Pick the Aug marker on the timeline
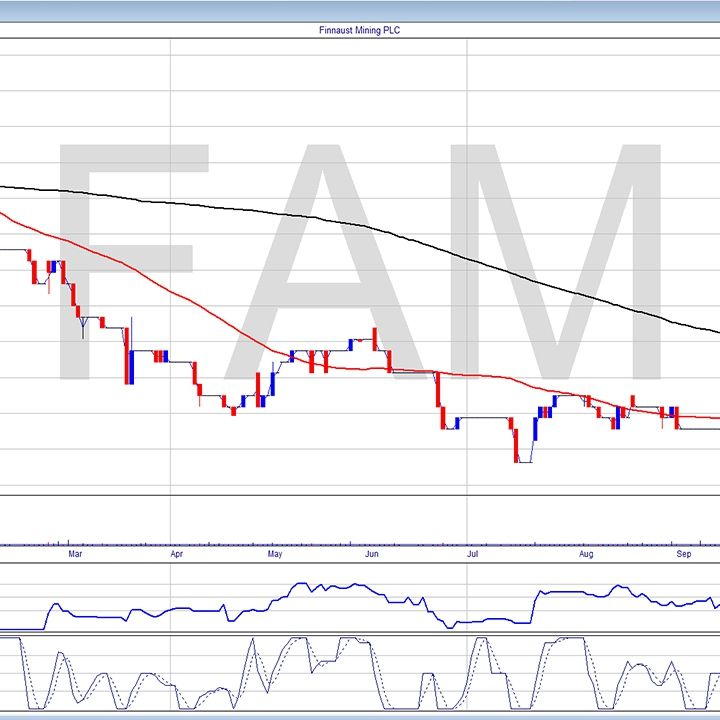This screenshot has width=720, height=720. [x=586, y=552]
